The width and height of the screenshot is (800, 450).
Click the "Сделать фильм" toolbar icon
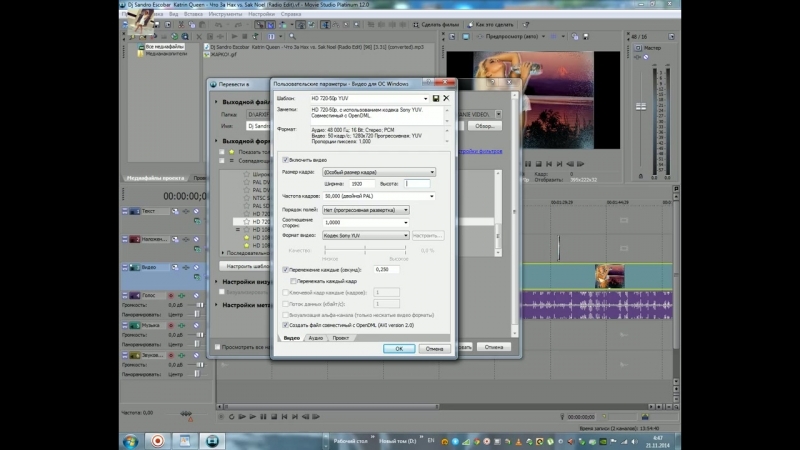click(414, 22)
